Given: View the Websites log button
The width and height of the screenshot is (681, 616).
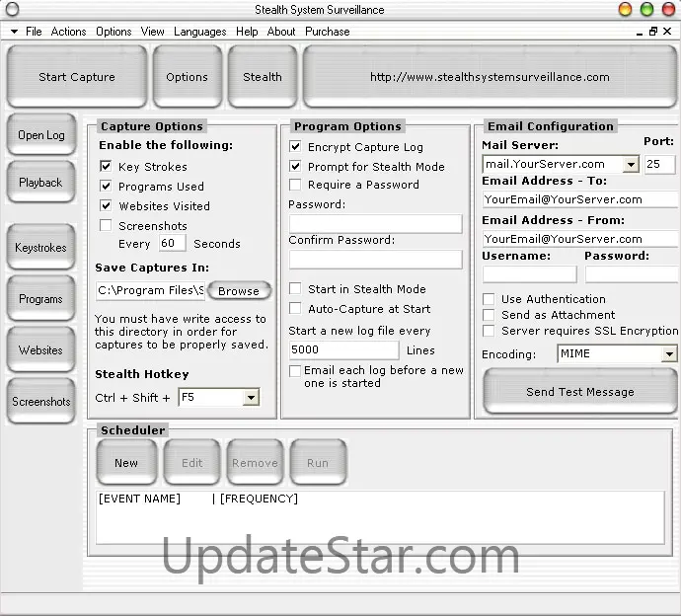Looking at the screenshot, I should click(41, 350).
